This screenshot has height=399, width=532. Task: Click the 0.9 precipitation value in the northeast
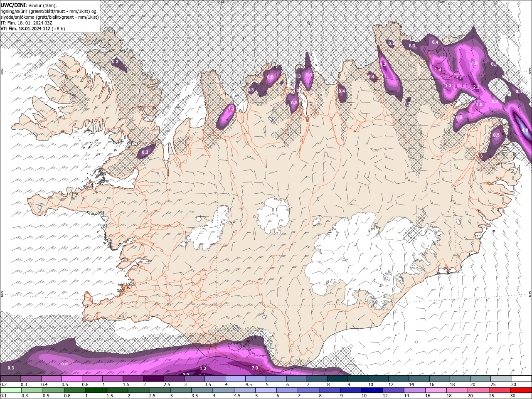[475, 63]
